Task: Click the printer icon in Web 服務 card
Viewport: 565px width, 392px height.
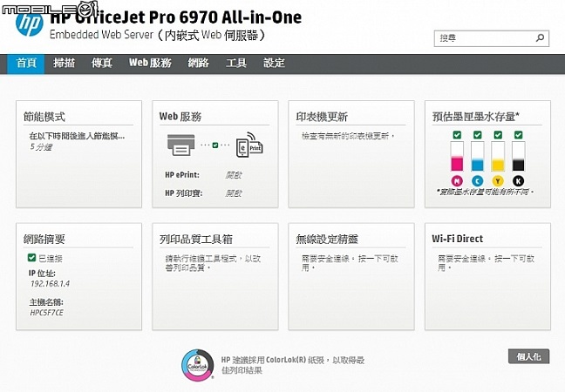Action: [x=180, y=145]
